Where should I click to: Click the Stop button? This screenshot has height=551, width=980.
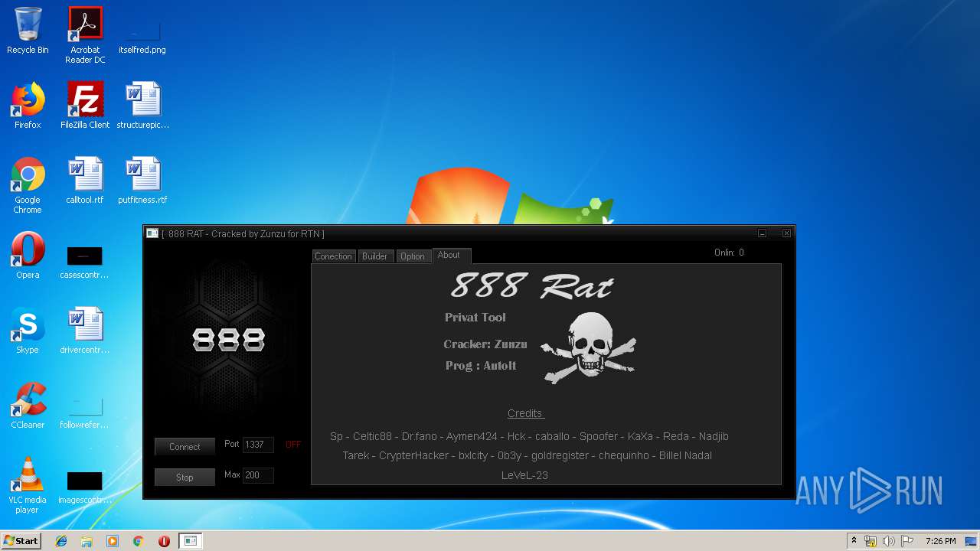[185, 478]
